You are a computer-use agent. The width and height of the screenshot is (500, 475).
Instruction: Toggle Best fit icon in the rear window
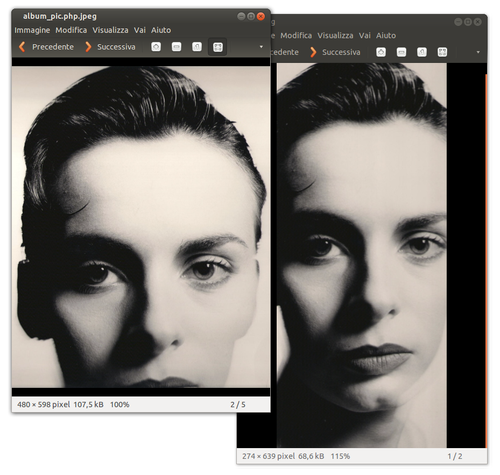click(442, 52)
